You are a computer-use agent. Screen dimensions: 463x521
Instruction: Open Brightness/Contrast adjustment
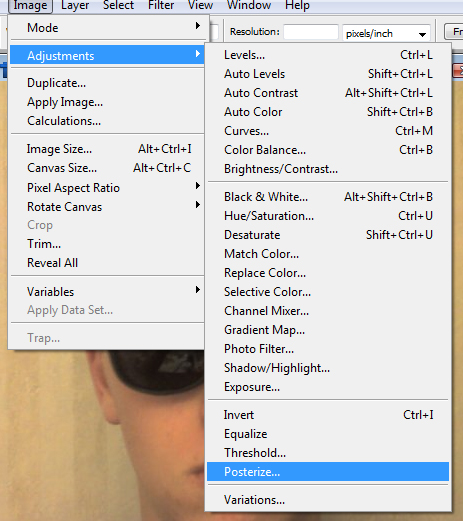tap(328, 169)
